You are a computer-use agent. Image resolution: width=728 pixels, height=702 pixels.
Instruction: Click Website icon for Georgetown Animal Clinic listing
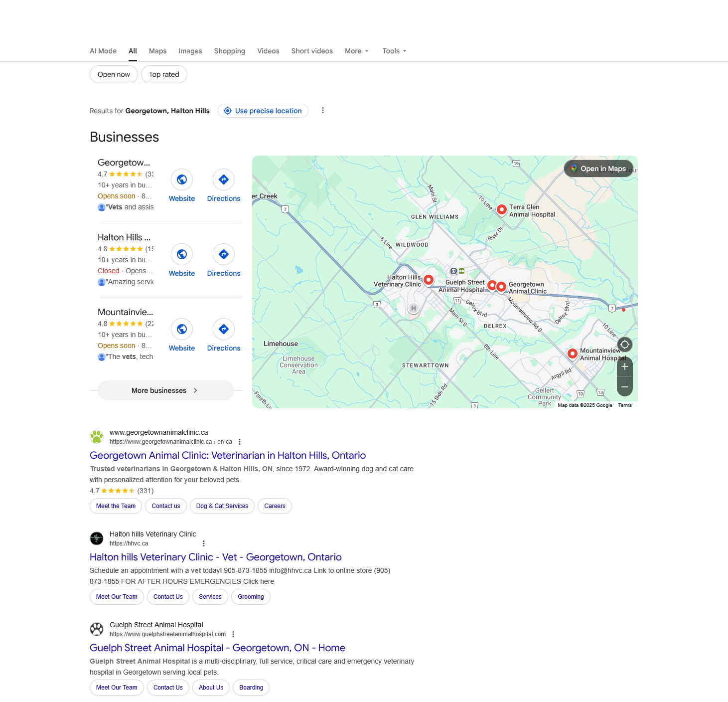[x=182, y=179]
